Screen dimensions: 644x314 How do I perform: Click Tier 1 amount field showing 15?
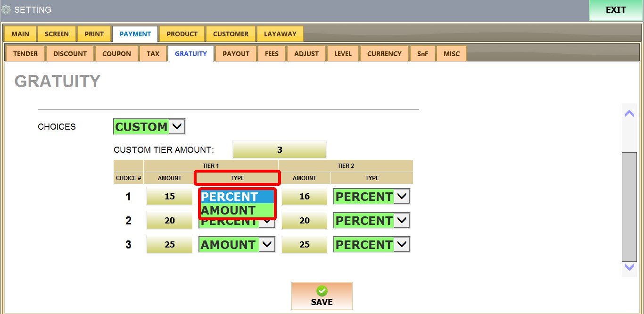click(170, 197)
